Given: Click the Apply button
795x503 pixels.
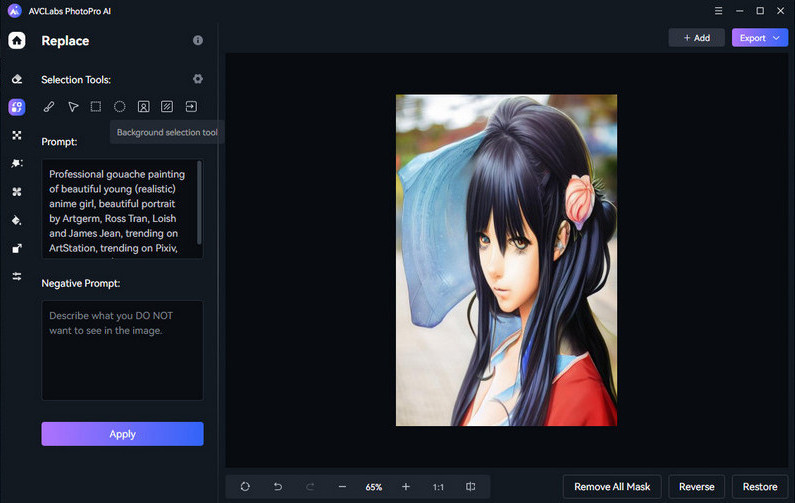Looking at the screenshot, I should (122, 434).
